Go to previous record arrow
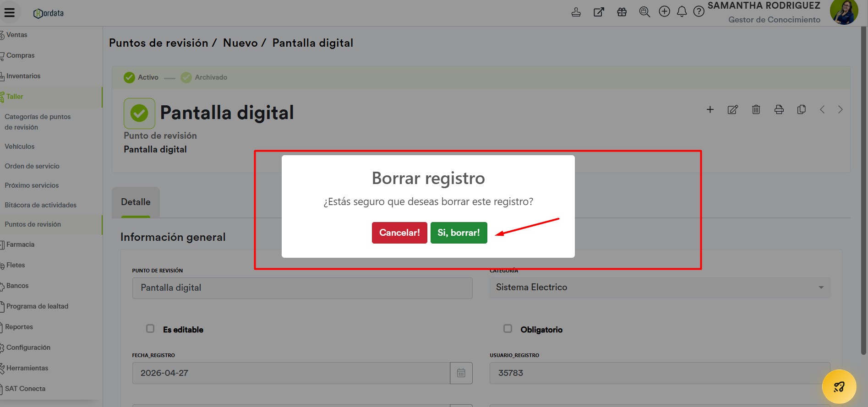This screenshot has width=868, height=407. (x=822, y=109)
